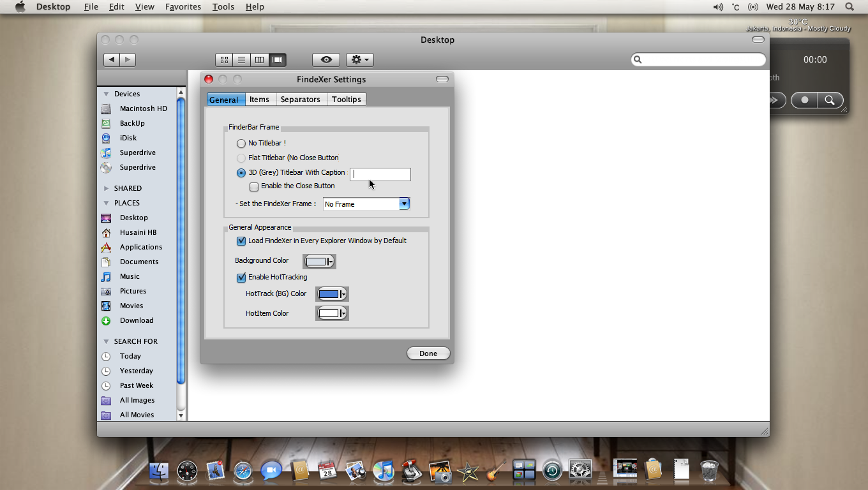Open Safari compass icon in the dock
Viewport: 868px width, 490px height.
pyautogui.click(x=243, y=471)
